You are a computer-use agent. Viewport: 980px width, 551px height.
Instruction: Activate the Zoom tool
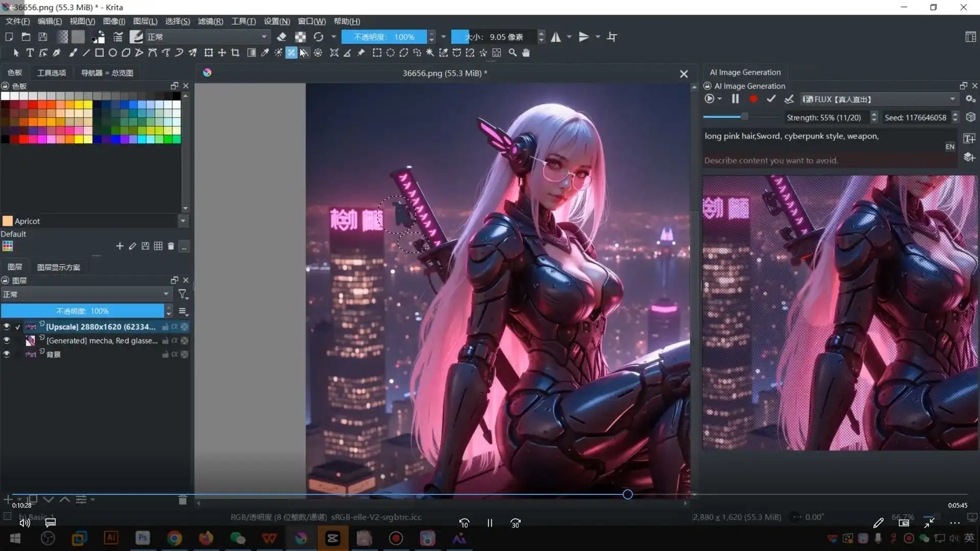pyautogui.click(x=512, y=53)
